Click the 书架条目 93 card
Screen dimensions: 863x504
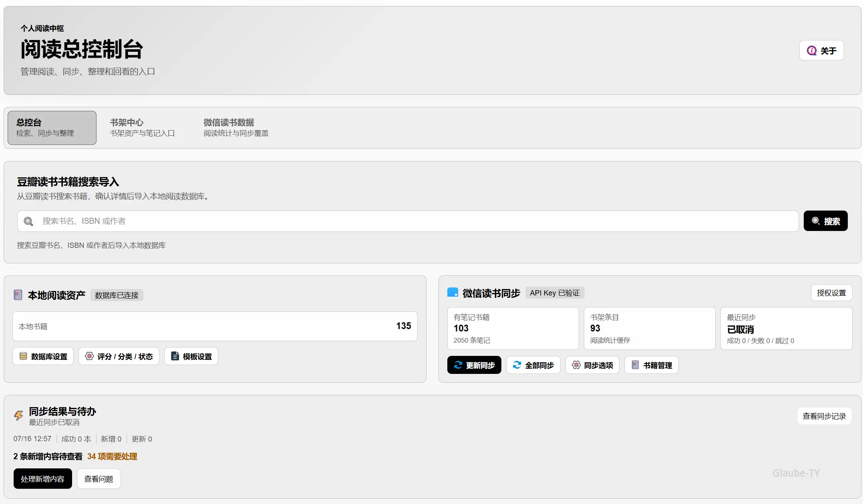(x=650, y=329)
